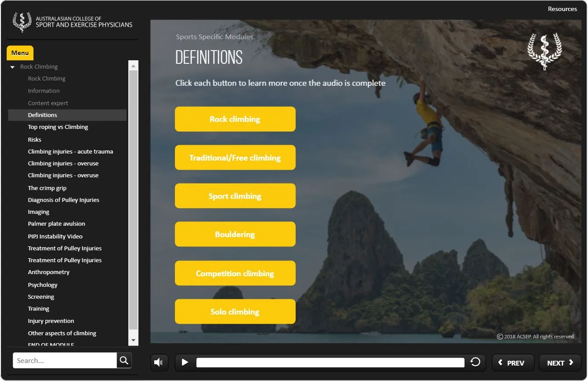Go to the Anthropometry slide
Image resolution: width=588 pixels, height=381 pixels.
tap(48, 272)
